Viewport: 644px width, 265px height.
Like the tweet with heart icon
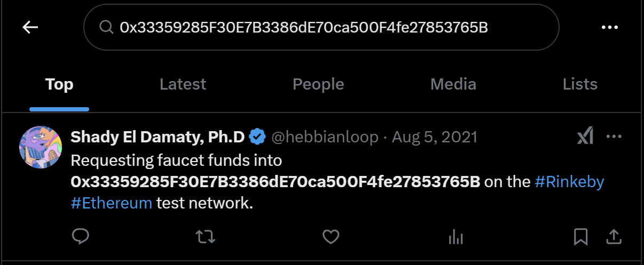(331, 236)
